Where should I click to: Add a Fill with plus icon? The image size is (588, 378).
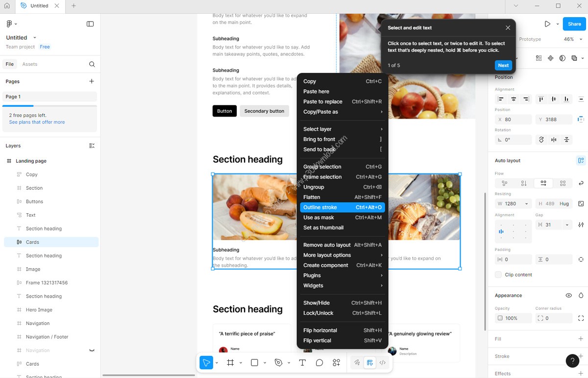click(581, 339)
